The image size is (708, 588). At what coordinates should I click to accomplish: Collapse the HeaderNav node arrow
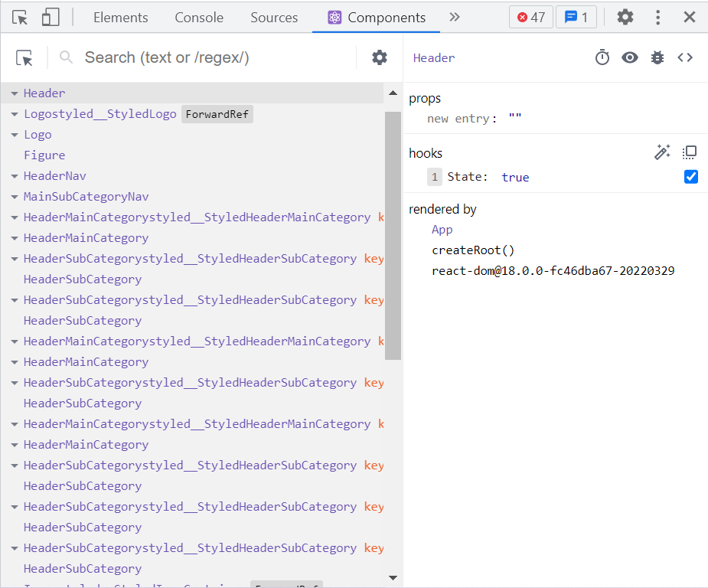15,176
